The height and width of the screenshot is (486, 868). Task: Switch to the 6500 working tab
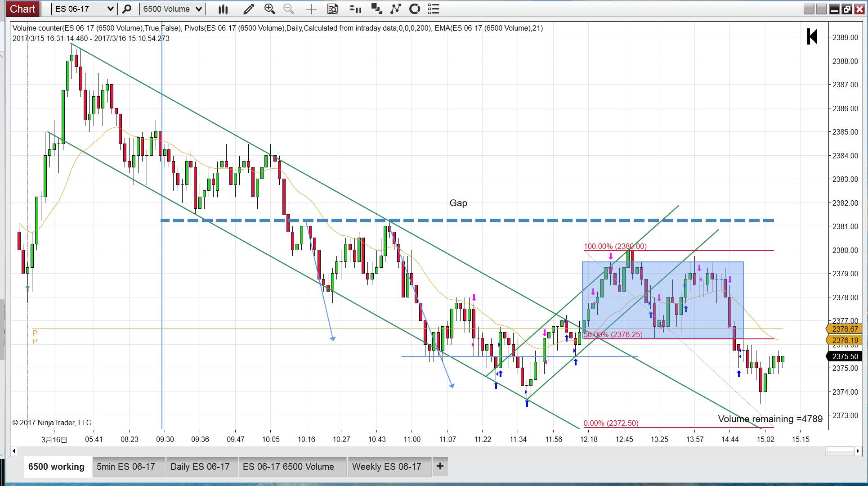coord(56,467)
